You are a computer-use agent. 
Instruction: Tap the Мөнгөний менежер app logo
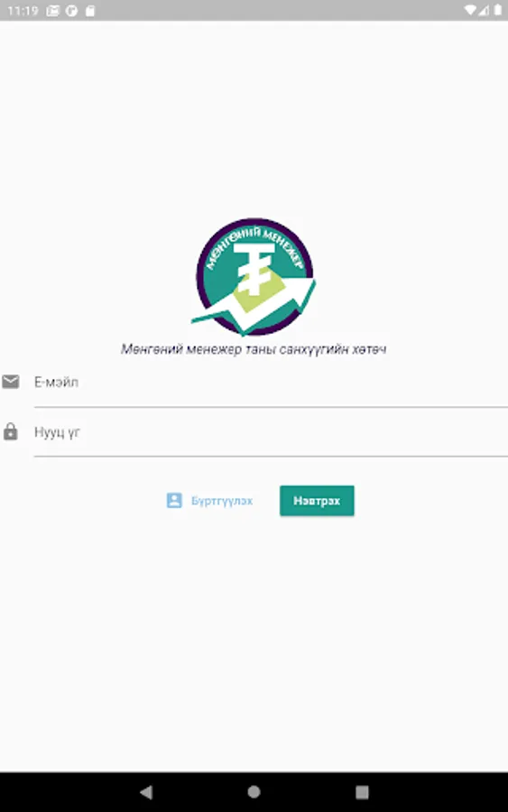click(254, 277)
